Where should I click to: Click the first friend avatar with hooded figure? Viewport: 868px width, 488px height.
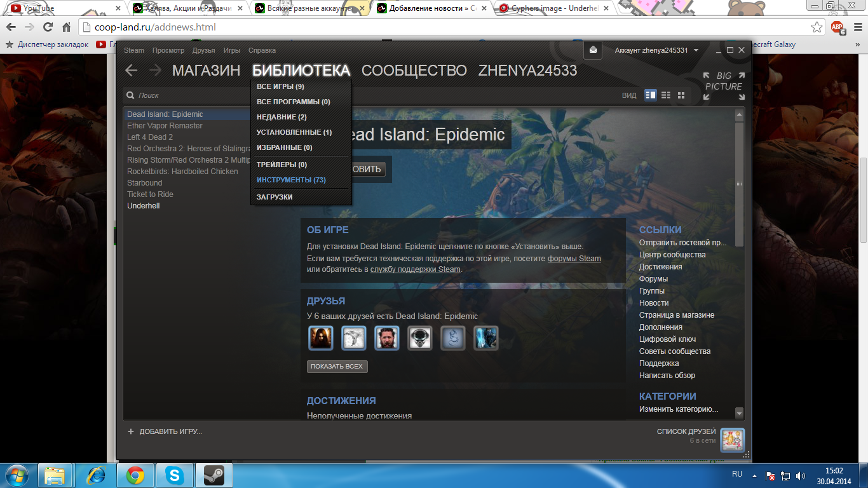coord(321,338)
